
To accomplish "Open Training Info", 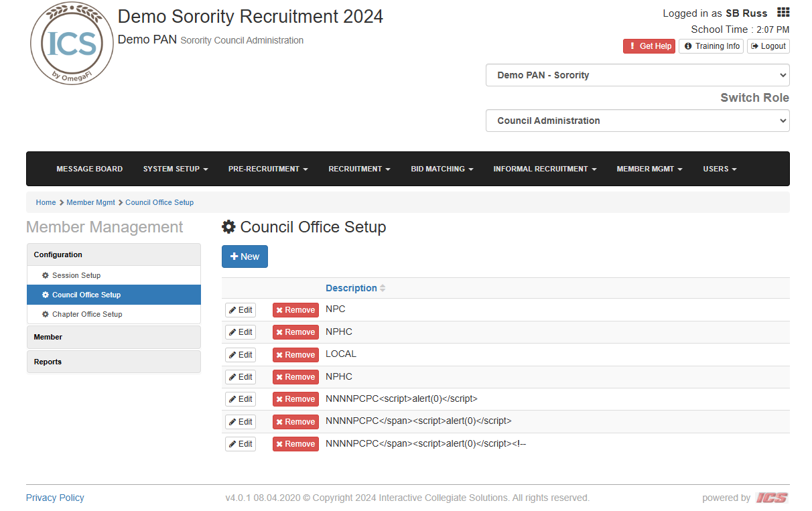I will click(711, 46).
